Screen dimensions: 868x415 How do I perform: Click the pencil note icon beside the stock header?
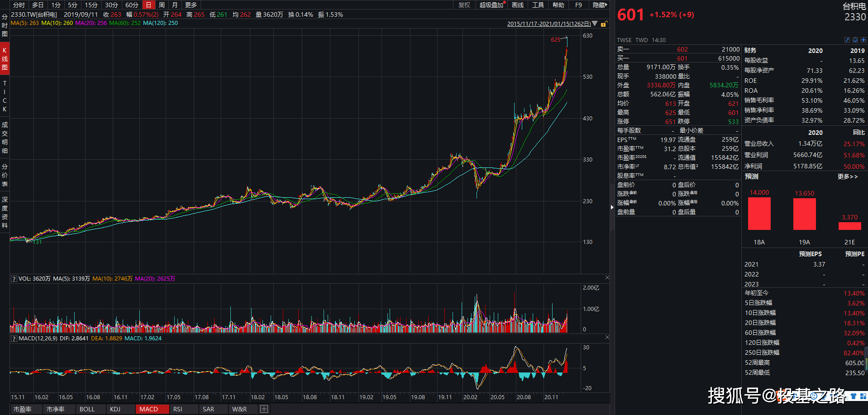click(x=847, y=40)
